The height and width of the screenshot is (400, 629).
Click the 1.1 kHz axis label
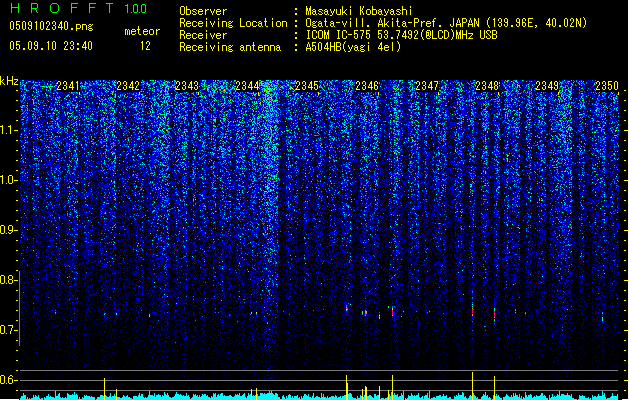pos(8,130)
